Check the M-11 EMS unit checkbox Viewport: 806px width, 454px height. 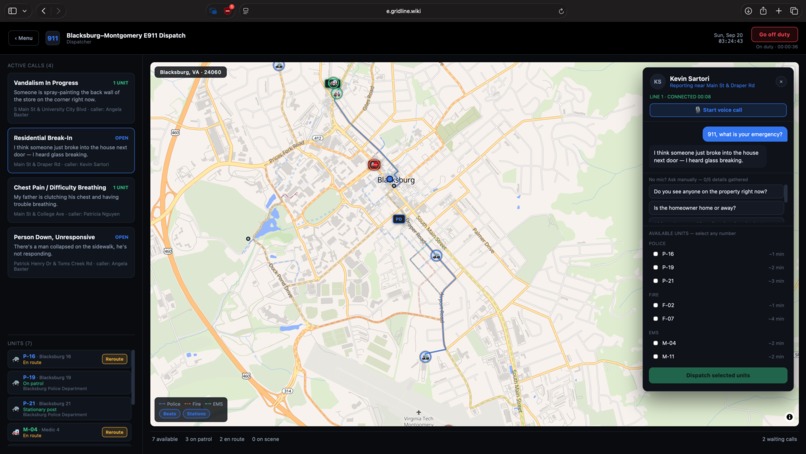coord(655,356)
